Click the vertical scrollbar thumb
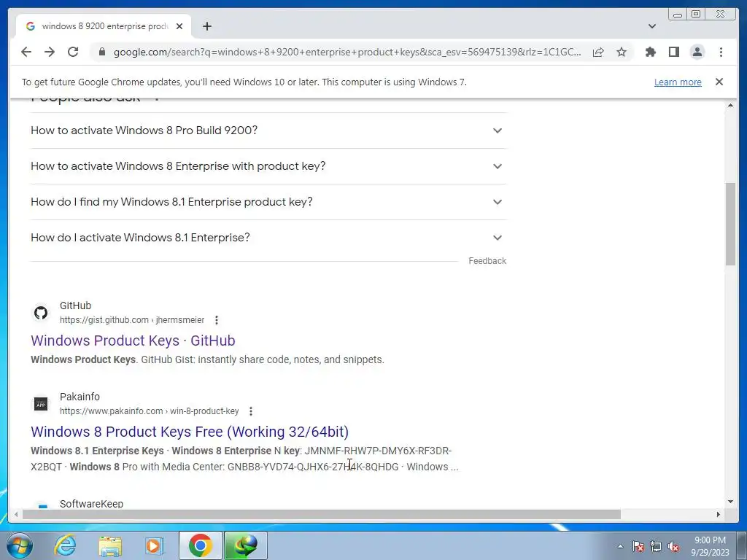This screenshot has width=747, height=560. (x=730, y=224)
